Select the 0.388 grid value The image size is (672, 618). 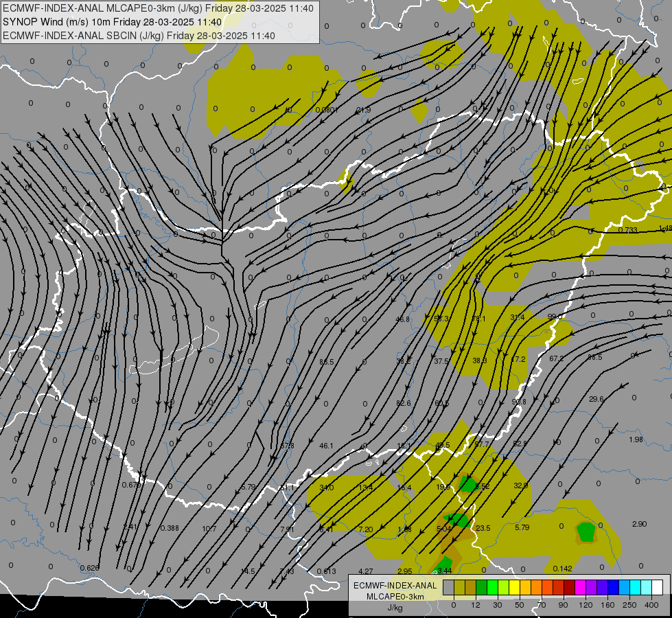click(x=170, y=528)
